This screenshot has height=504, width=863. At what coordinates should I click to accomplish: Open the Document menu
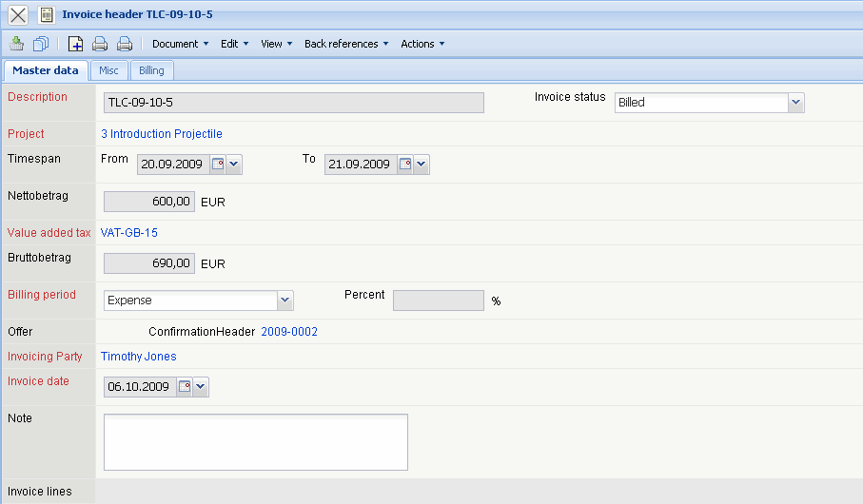pyautogui.click(x=180, y=44)
